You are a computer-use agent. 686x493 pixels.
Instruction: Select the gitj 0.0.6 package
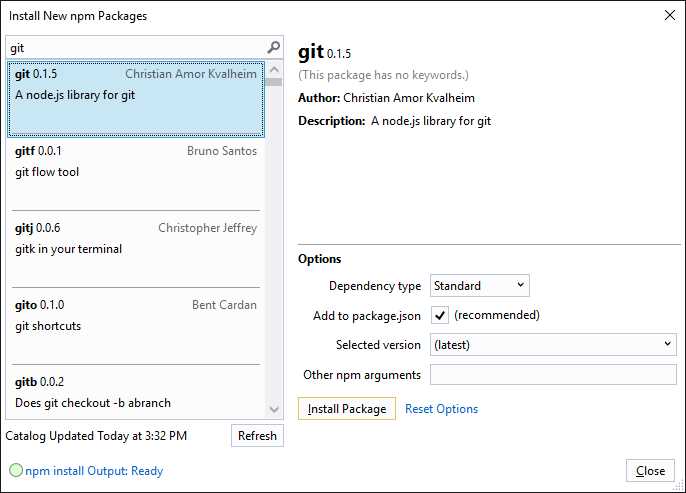coord(136,252)
